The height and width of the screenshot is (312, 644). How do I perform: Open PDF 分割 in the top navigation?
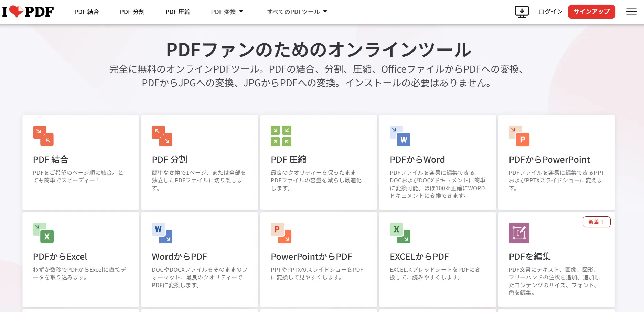pyautogui.click(x=132, y=12)
